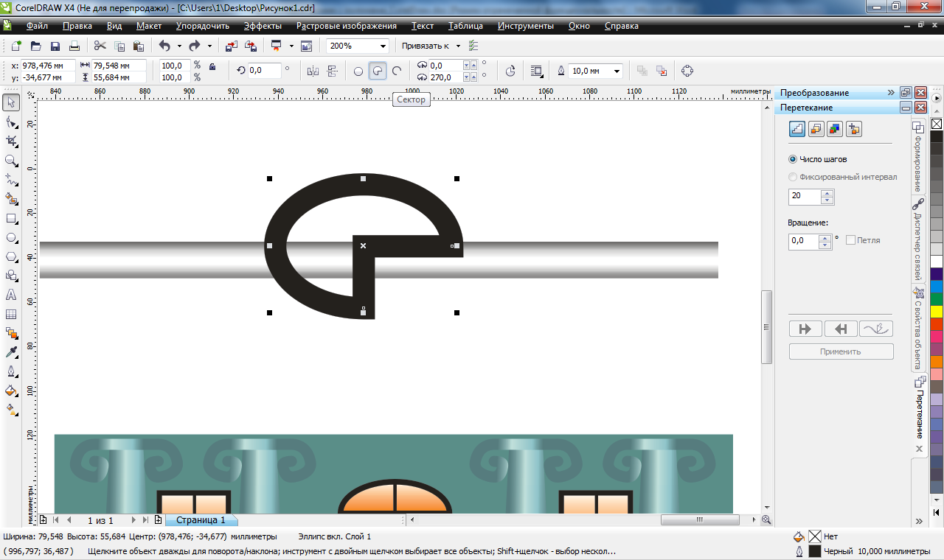This screenshot has width=944, height=560.
Task: Open the Файл menu
Action: pos(37,26)
